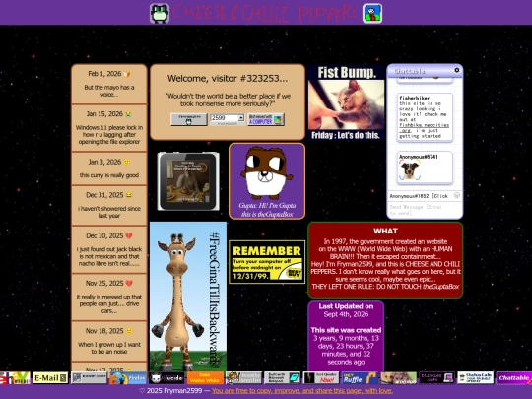Click the 'WHAT' heading in the red box
This screenshot has height=399, width=532.
tap(385, 232)
